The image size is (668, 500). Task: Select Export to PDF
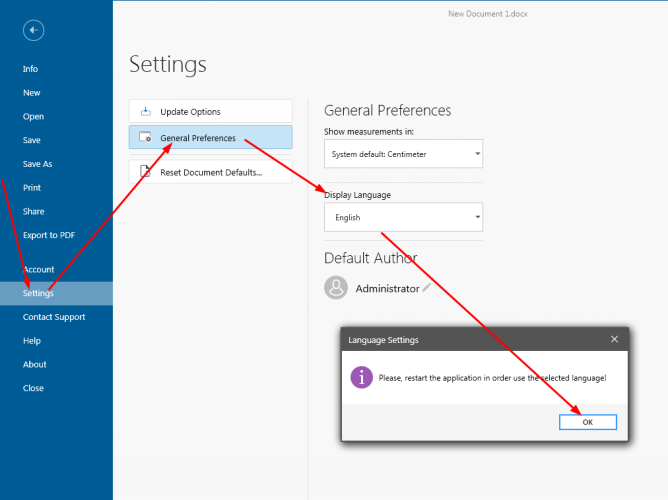coord(49,235)
